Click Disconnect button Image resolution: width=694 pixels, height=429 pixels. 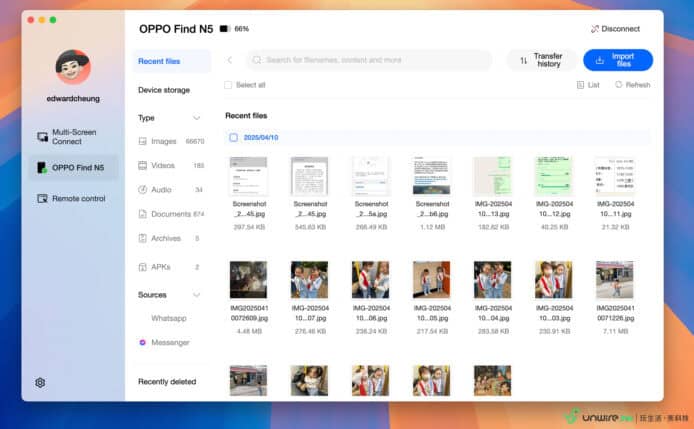point(615,29)
